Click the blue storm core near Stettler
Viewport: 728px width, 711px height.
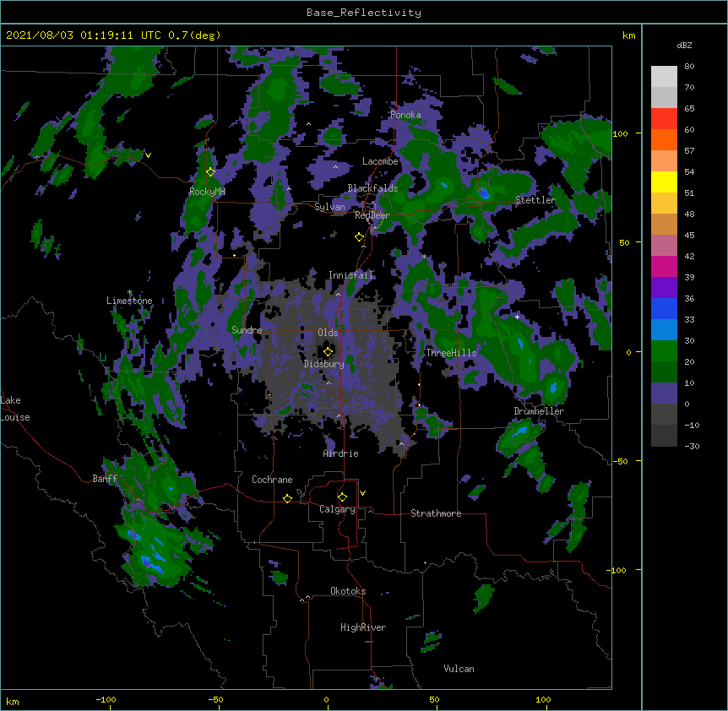[x=484, y=193]
